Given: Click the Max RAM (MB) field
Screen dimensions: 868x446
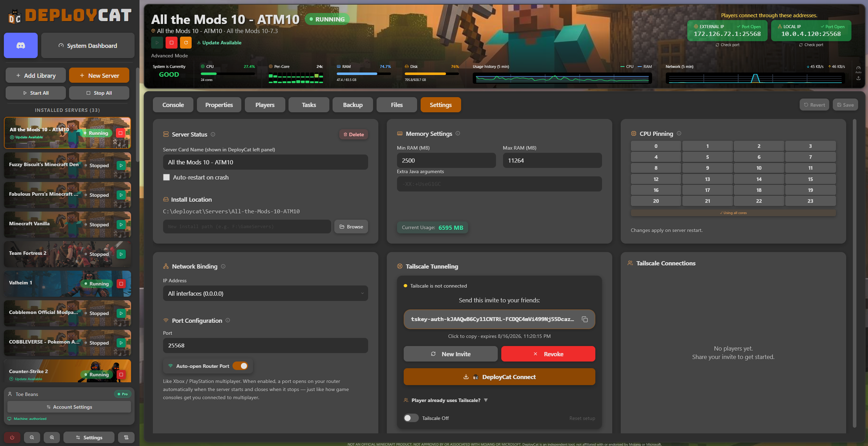Looking at the screenshot, I should (552, 161).
